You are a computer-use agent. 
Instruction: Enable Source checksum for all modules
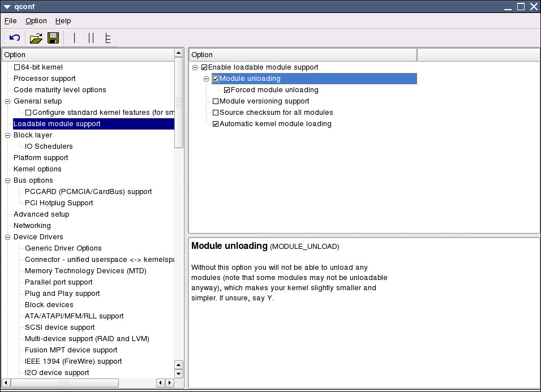pos(216,113)
